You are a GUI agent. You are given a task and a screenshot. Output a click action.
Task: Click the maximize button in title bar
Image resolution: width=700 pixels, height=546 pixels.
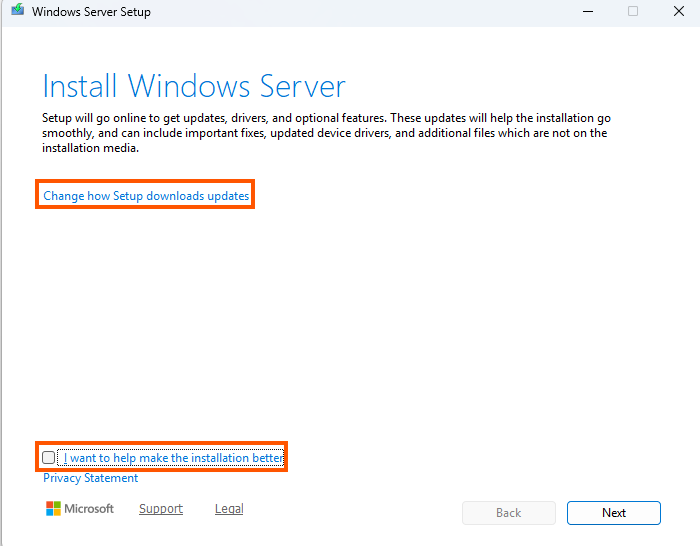[x=633, y=11]
